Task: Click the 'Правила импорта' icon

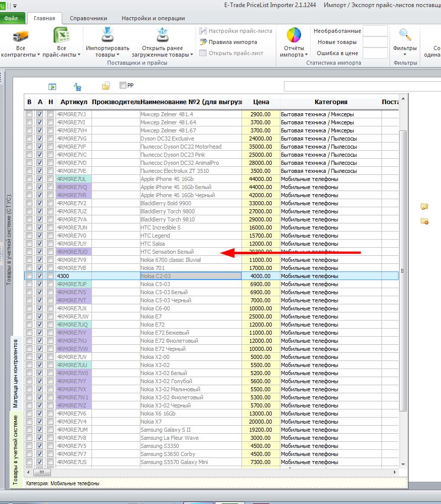Action: (x=203, y=42)
